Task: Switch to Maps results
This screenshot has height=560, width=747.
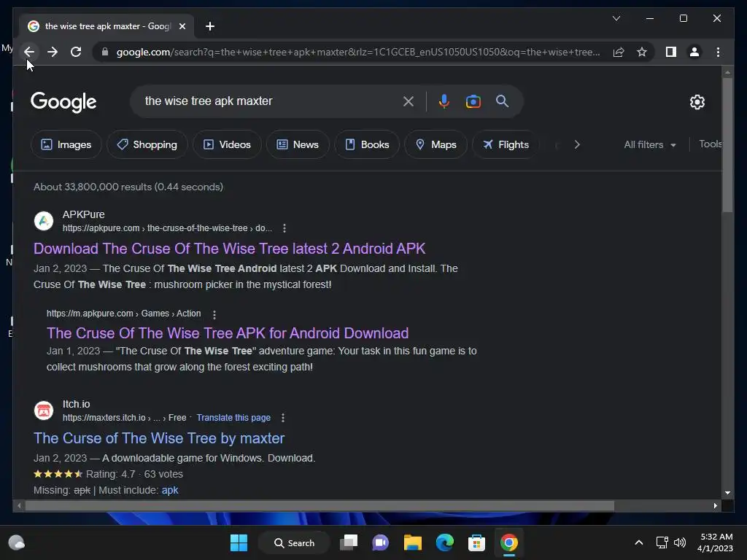Action: point(436,144)
